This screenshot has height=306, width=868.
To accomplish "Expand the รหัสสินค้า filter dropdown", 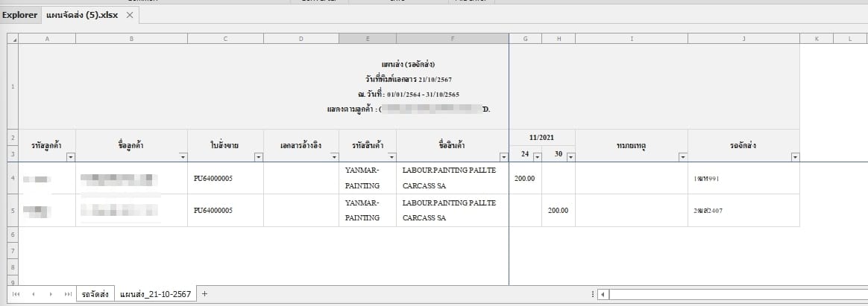I will click(x=391, y=157).
